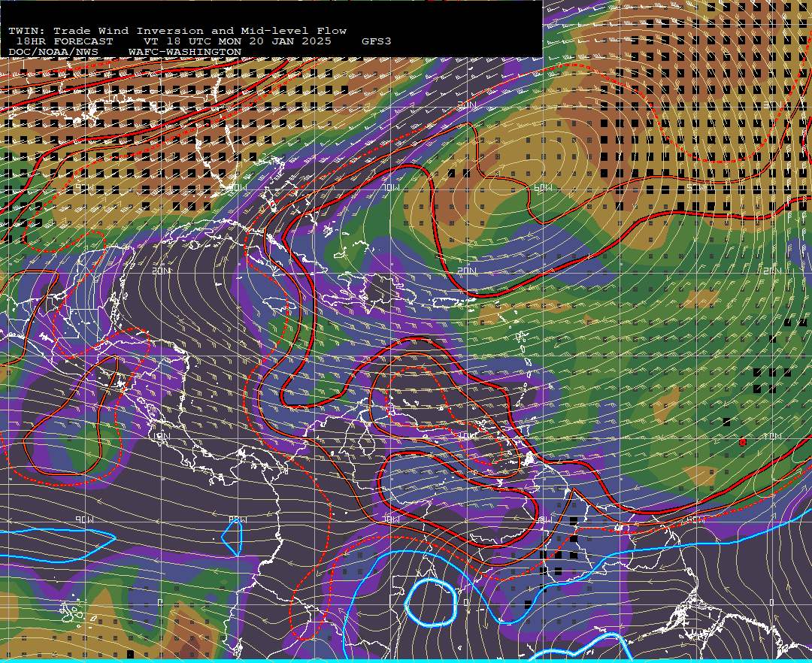Image resolution: width=812 pixels, height=663 pixels.
Task: Click the '18HR FORECAST' label
Action: tap(64, 41)
